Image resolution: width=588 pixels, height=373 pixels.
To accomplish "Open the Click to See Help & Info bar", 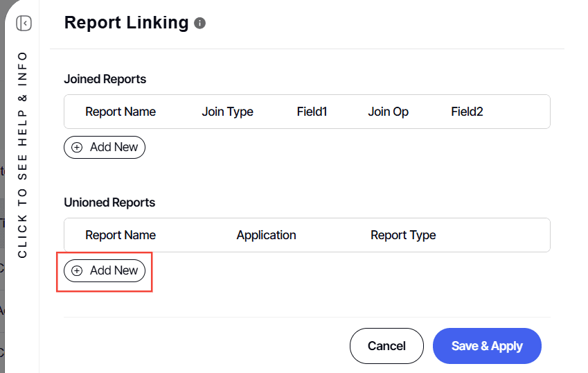I will point(22,155).
